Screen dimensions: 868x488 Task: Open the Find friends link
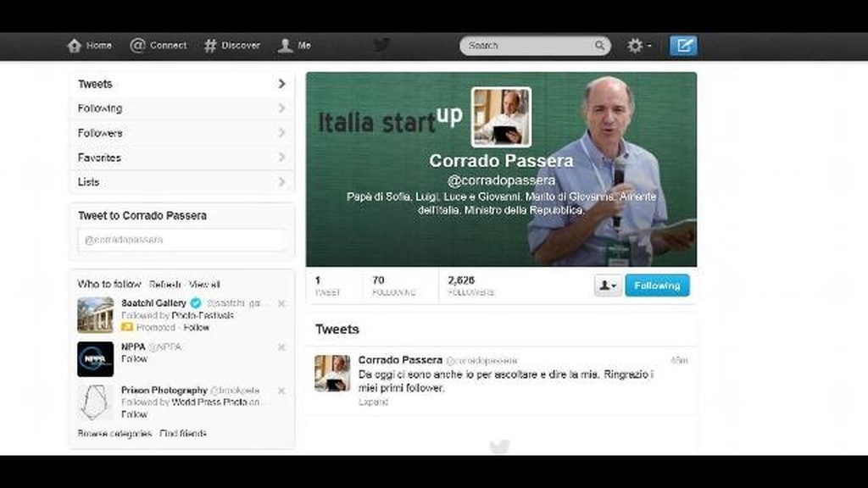pyautogui.click(x=183, y=434)
